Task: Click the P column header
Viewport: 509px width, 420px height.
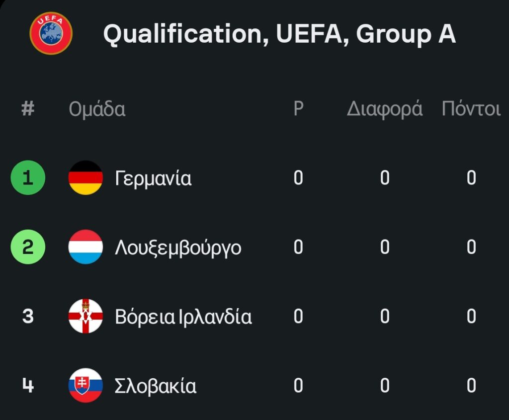Action: 298,109
